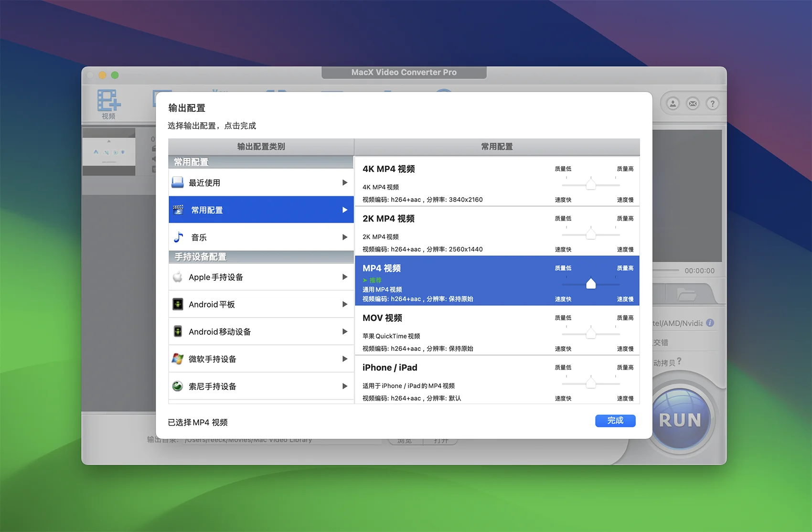Select the Apple手持设备 label
This screenshot has height=532, width=812.
pyautogui.click(x=216, y=277)
